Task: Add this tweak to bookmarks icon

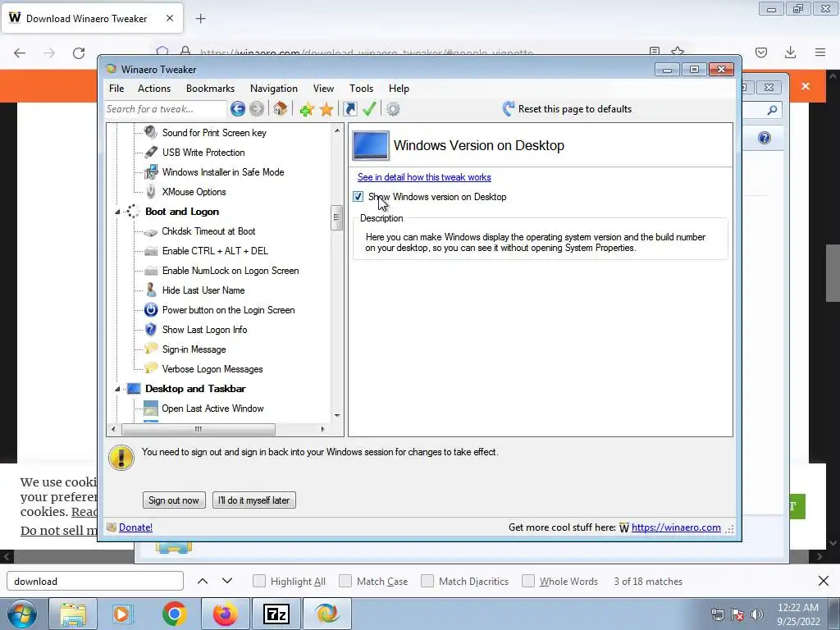Action: coord(307,109)
